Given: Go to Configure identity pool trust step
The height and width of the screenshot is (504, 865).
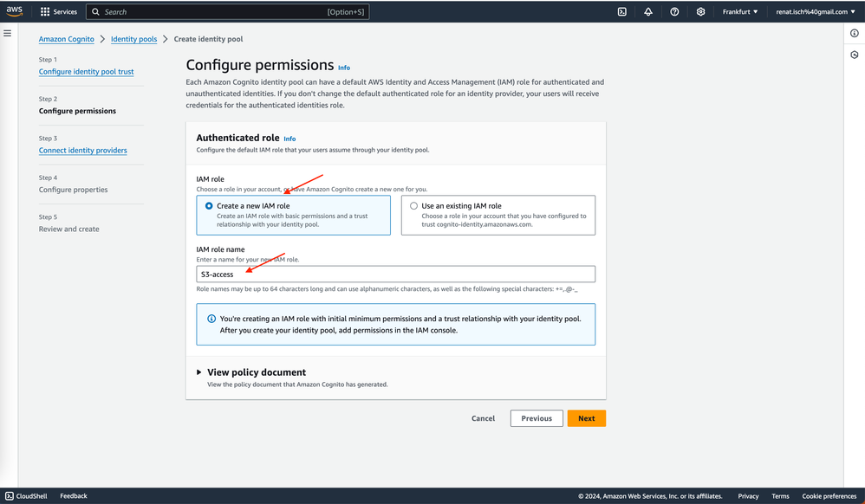Looking at the screenshot, I should [x=86, y=72].
